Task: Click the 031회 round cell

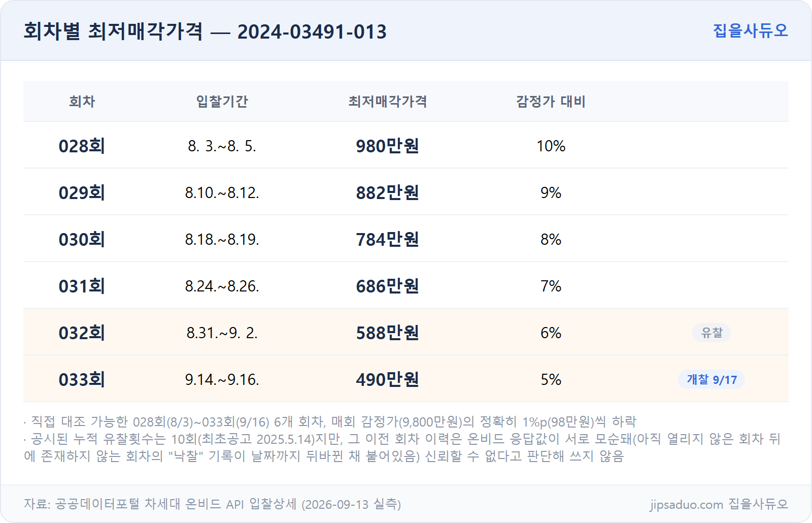Action: pos(82,286)
